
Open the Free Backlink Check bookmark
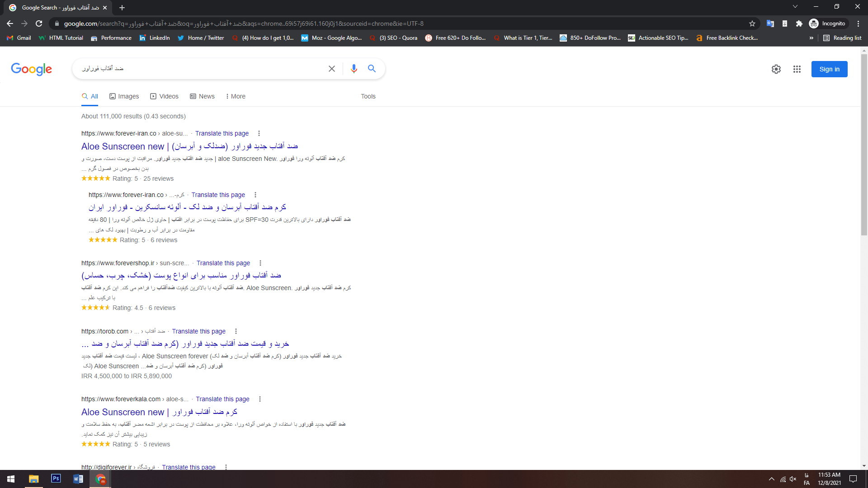(727, 38)
